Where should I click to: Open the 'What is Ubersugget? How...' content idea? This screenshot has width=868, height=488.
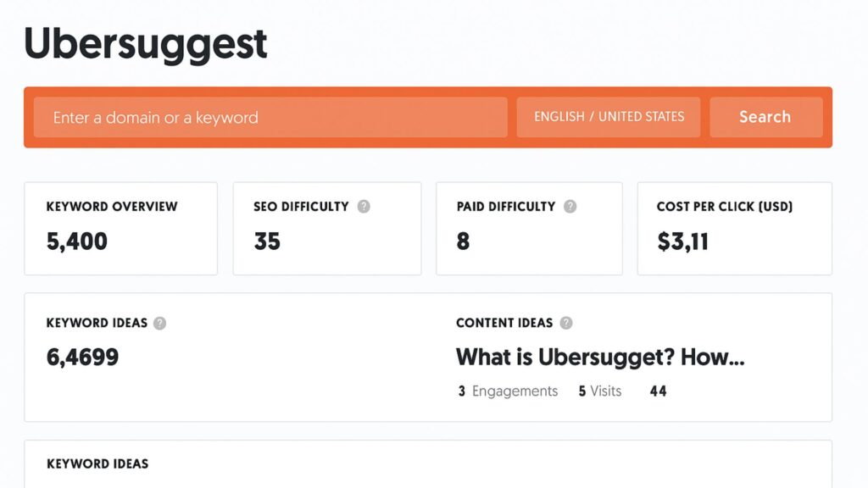600,357
